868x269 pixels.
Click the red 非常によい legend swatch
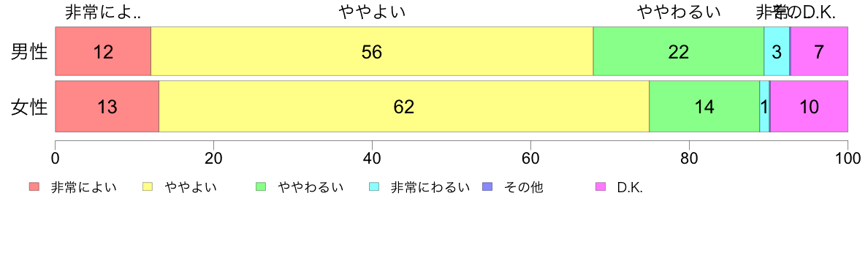tap(35, 187)
